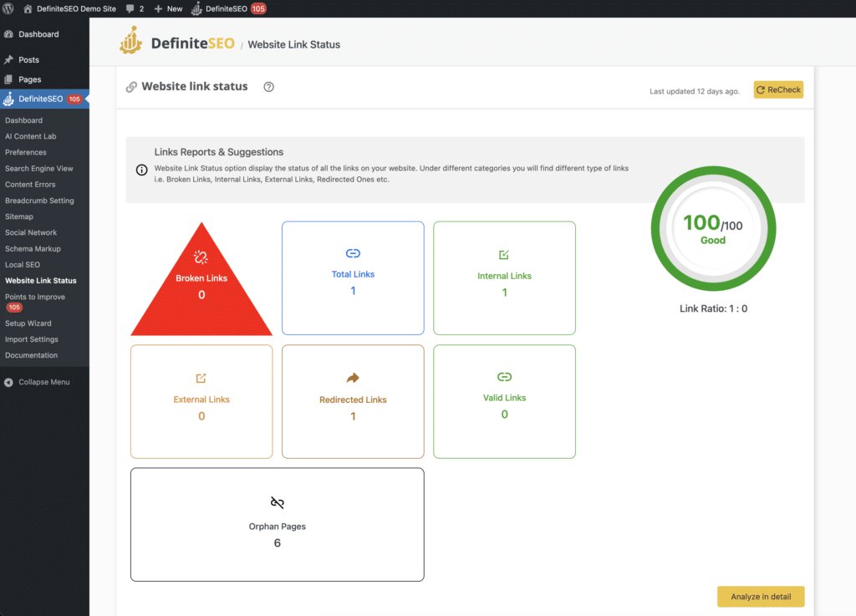Open the site home icon in admin bar

(x=28, y=8)
